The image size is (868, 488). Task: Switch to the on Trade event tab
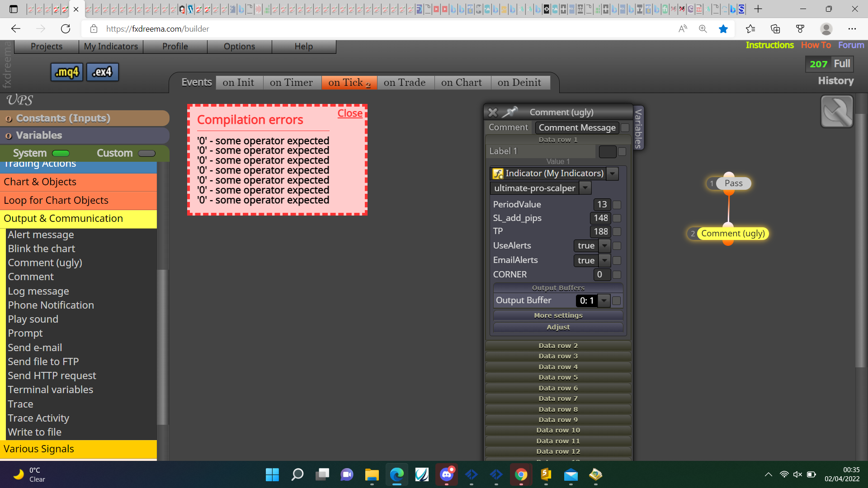tap(405, 83)
